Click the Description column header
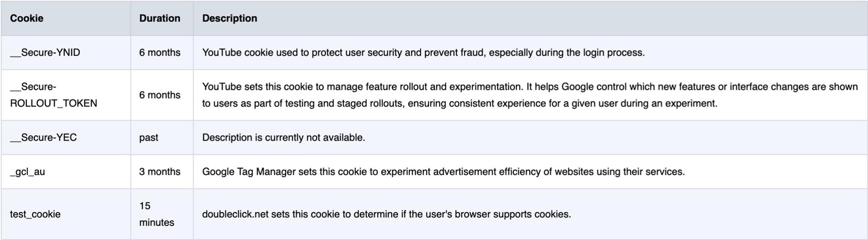 pyautogui.click(x=230, y=18)
